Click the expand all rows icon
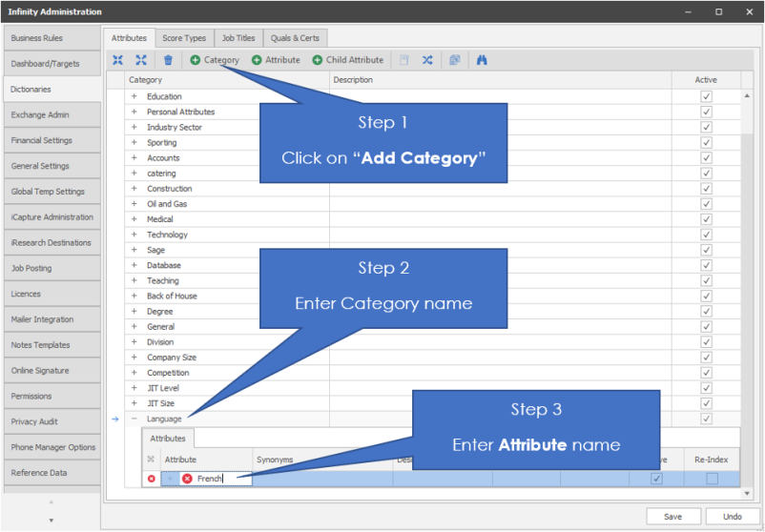Image resolution: width=765 pixels, height=532 pixels. 141,60
